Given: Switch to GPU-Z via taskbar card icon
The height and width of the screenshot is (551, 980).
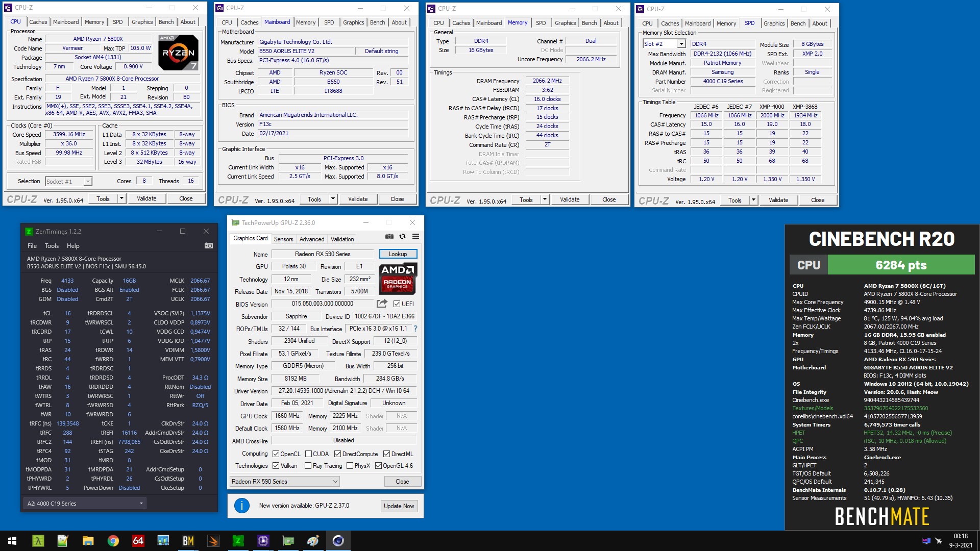Looking at the screenshot, I should pos(288,541).
